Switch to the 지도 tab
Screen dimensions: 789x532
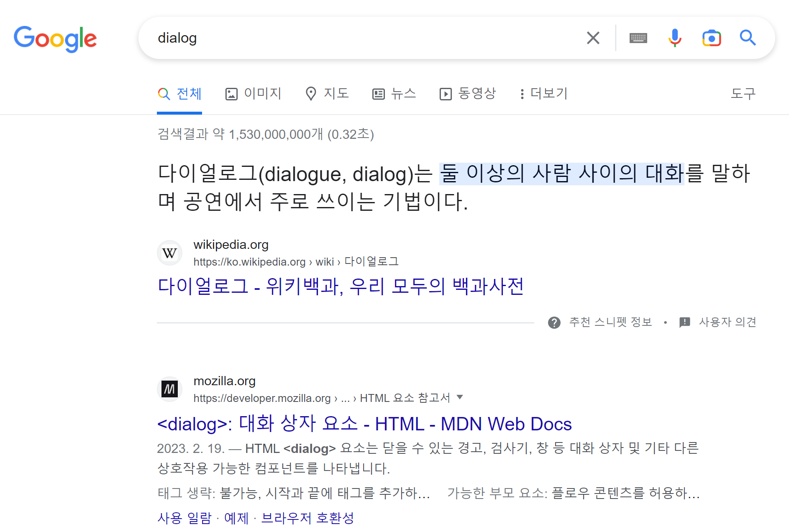[x=327, y=94]
